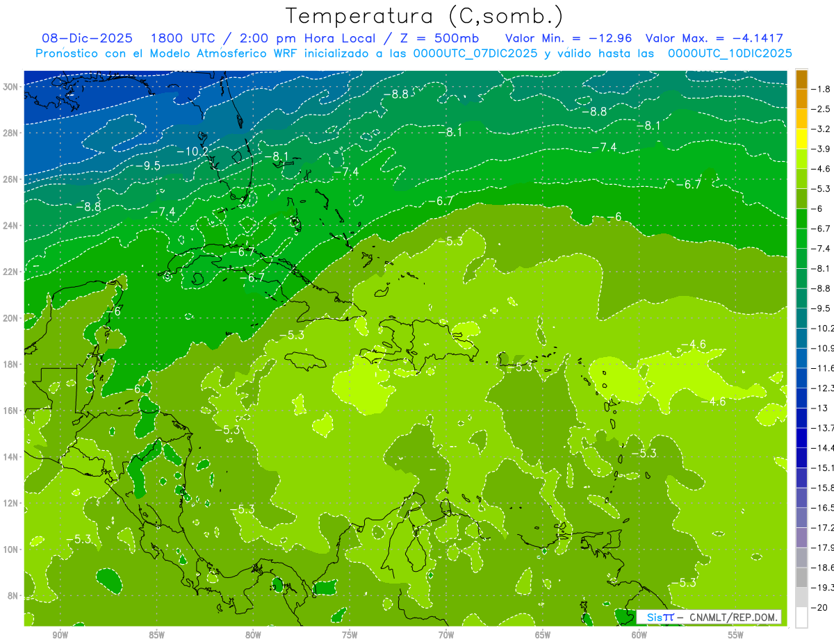Click the '-2.5' colorbar label
Image resolution: width=834 pixels, height=644 pixels.
point(821,109)
